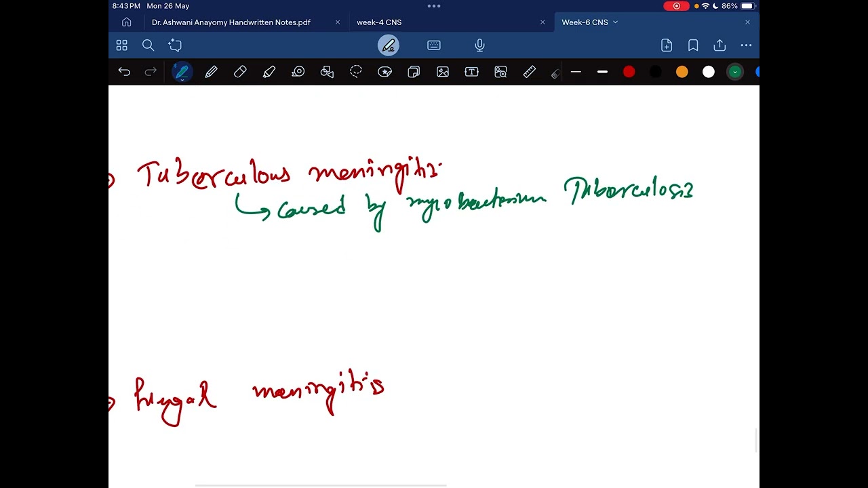Redo the last action
The width and height of the screenshot is (868, 488).
pyautogui.click(x=151, y=72)
